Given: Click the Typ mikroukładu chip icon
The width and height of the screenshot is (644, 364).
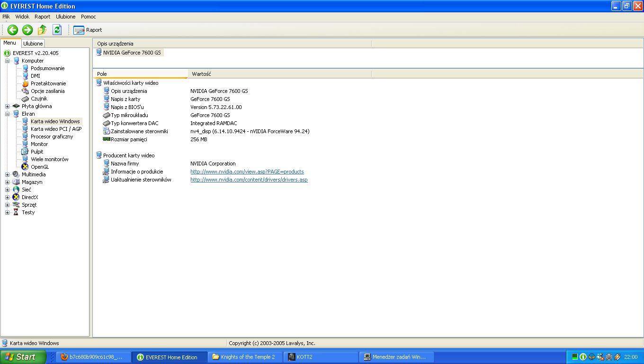Looking at the screenshot, I should point(107,115).
